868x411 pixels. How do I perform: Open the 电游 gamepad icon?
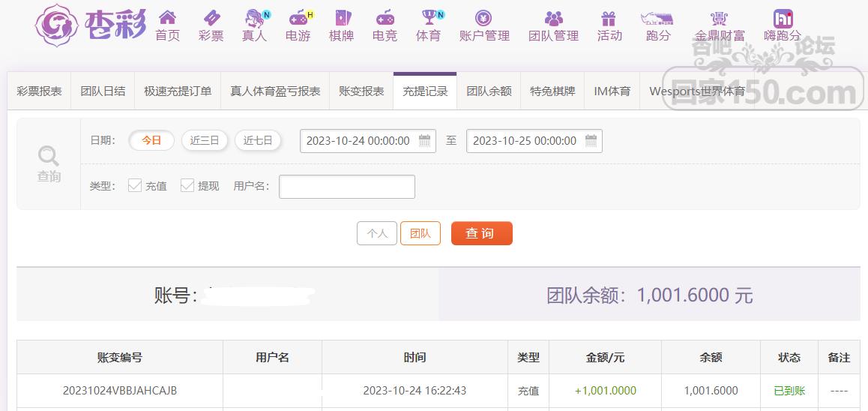[298, 17]
